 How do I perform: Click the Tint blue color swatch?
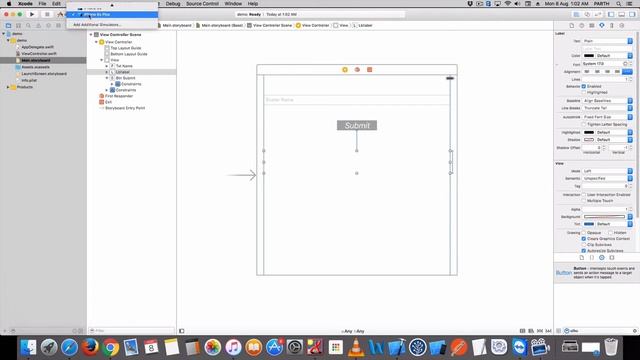pos(589,224)
